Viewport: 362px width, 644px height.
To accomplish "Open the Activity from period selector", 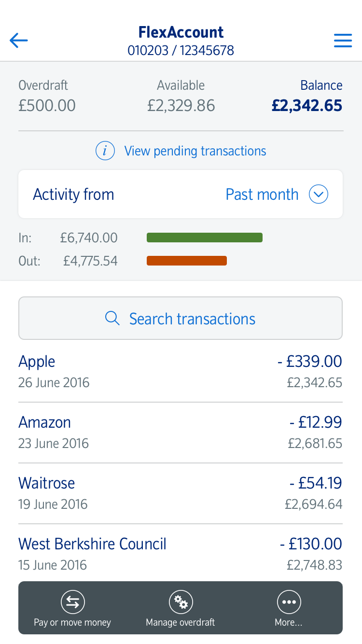I will coord(181,195).
